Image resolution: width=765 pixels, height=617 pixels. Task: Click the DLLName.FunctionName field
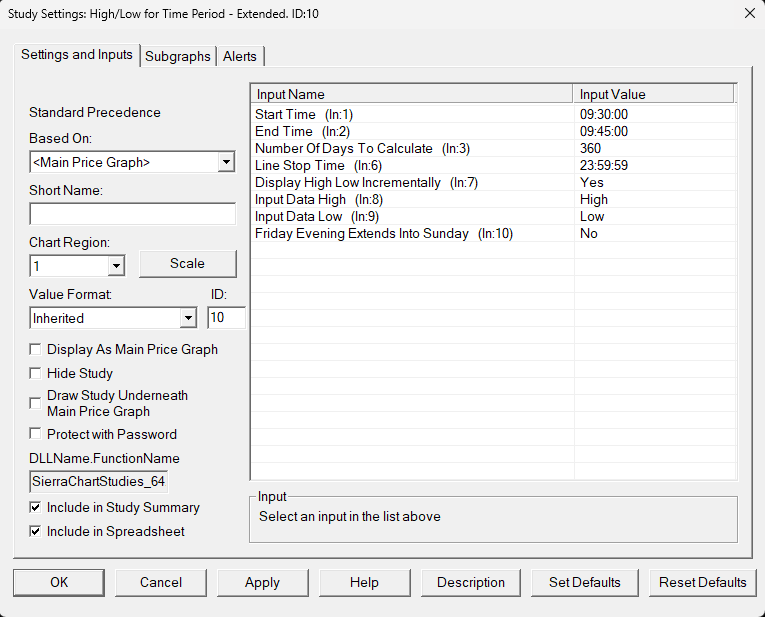tap(99, 482)
